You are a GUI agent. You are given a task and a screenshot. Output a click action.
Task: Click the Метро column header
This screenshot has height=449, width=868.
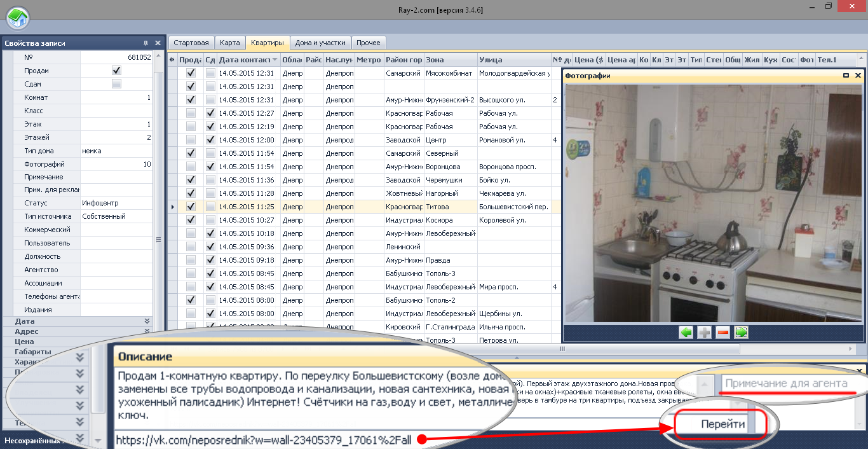coord(369,60)
